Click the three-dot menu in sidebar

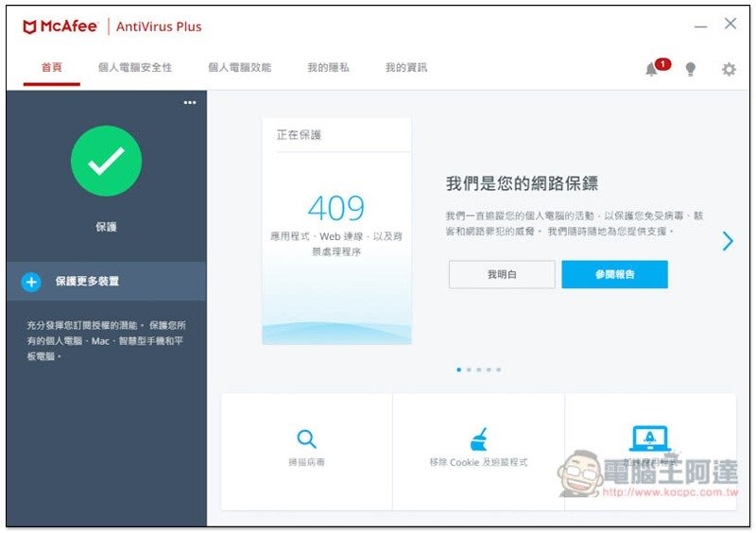(x=190, y=102)
